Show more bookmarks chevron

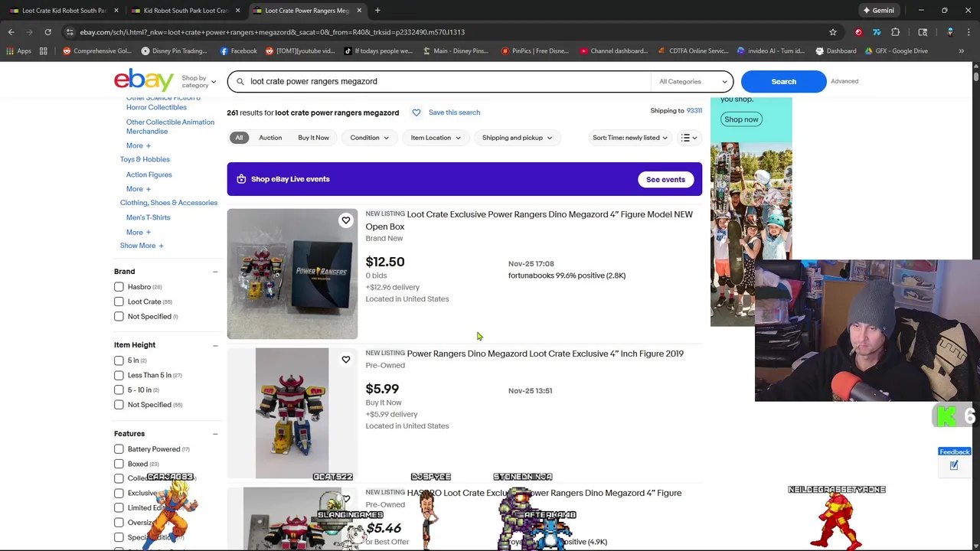click(x=962, y=51)
